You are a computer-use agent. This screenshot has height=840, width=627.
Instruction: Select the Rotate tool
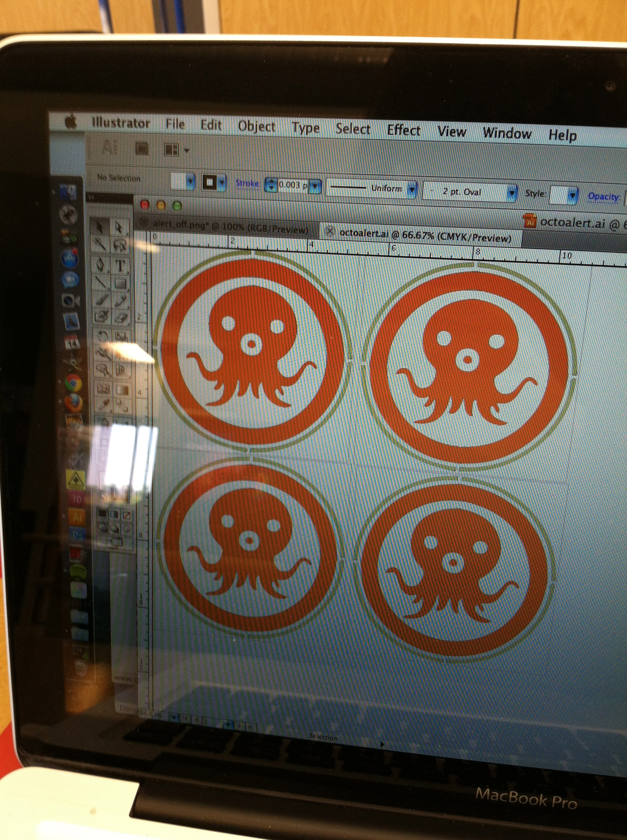click(102, 335)
